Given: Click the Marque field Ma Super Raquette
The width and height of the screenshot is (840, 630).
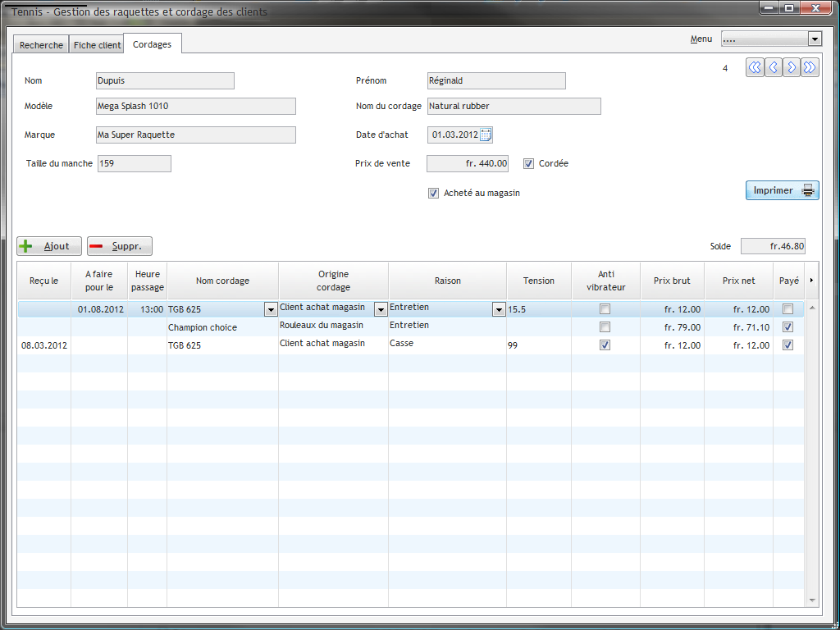Looking at the screenshot, I should [x=195, y=135].
